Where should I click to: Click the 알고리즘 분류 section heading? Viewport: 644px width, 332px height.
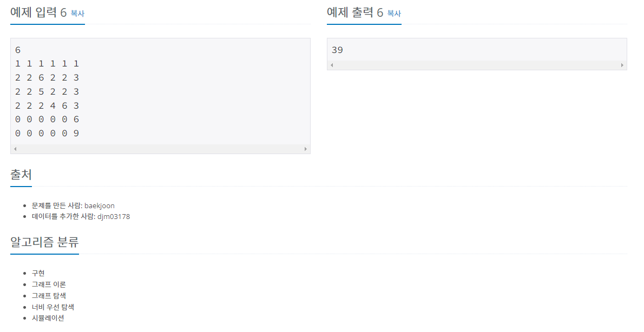pyautogui.click(x=44, y=243)
